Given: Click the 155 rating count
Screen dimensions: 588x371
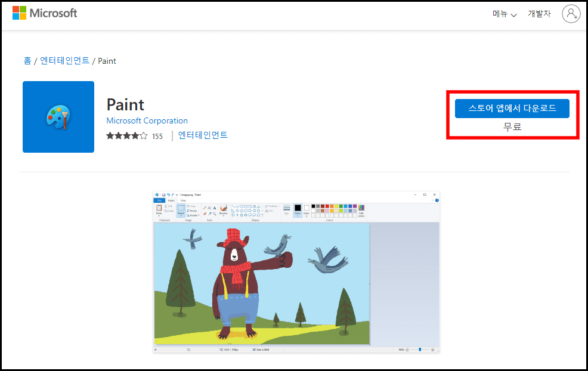Looking at the screenshot, I should click(x=157, y=137).
